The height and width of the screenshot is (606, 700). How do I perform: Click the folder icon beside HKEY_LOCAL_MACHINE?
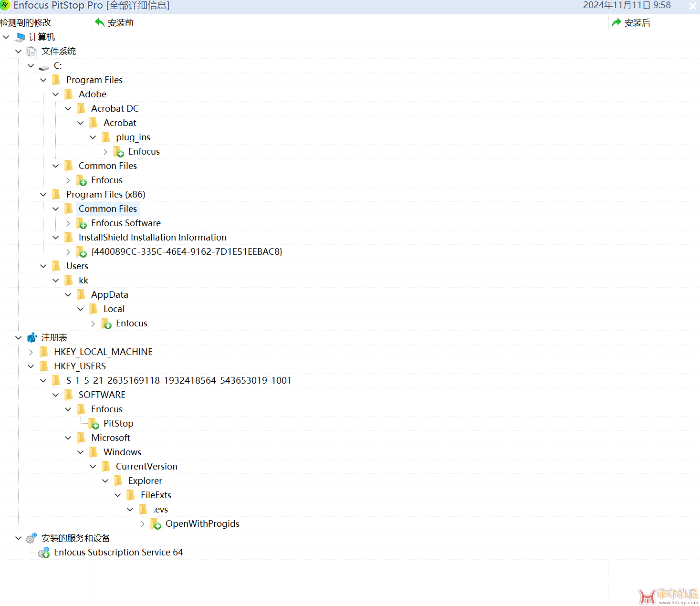[x=44, y=352]
